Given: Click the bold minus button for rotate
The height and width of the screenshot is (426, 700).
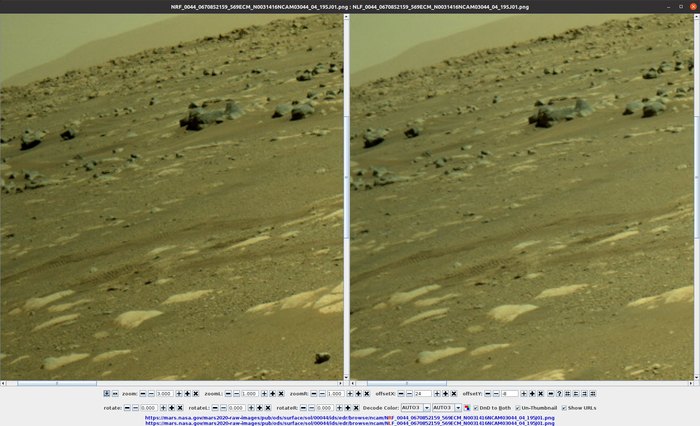Looking at the screenshot, I should coord(127,408).
